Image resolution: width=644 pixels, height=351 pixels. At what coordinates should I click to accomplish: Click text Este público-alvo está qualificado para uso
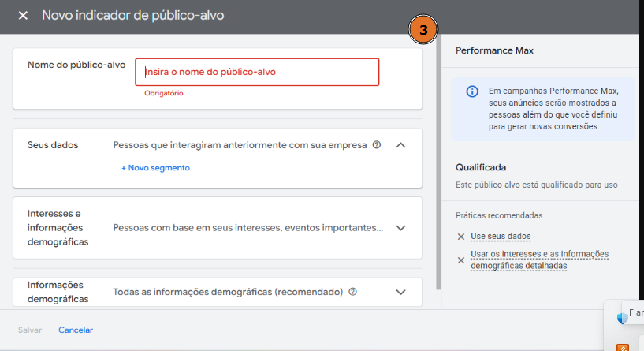[536, 185]
